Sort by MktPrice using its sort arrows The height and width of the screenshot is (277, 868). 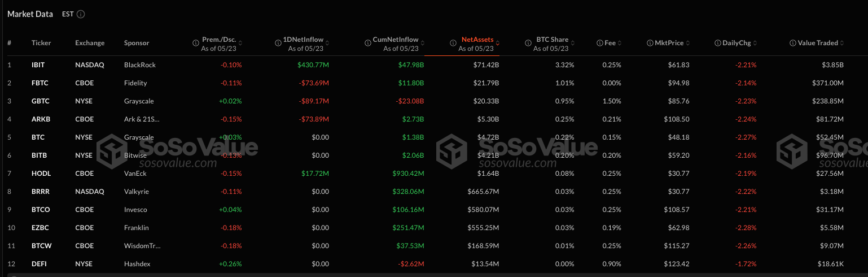(x=689, y=43)
